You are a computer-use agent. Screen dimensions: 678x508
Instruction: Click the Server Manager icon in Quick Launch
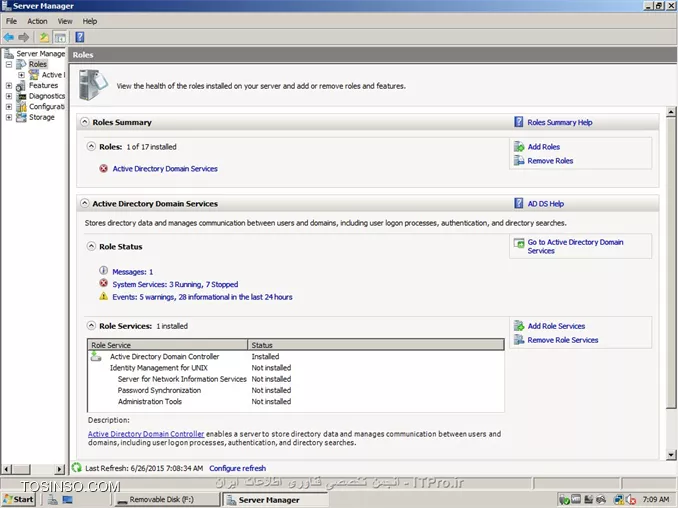point(52,499)
